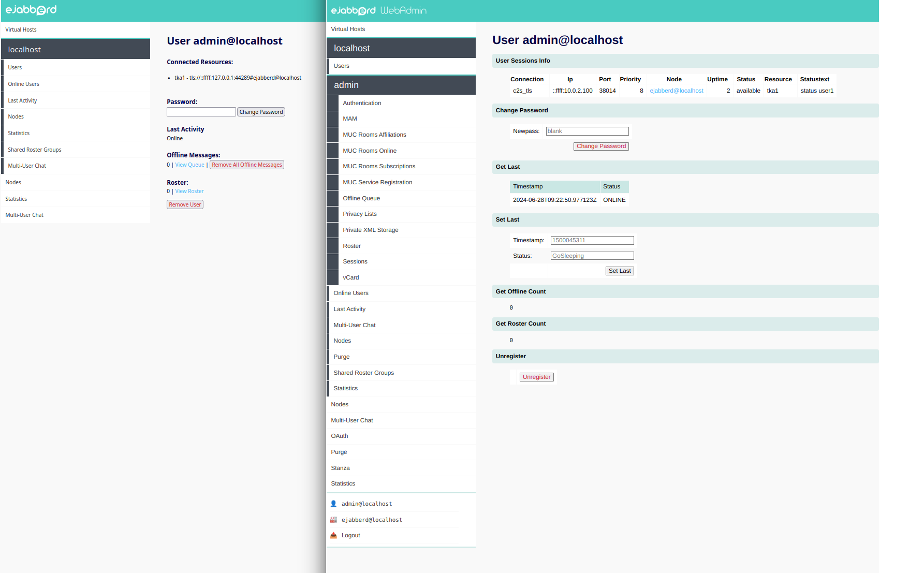924x573 pixels.
Task: Click the '38014' port cell
Action: coord(607,91)
